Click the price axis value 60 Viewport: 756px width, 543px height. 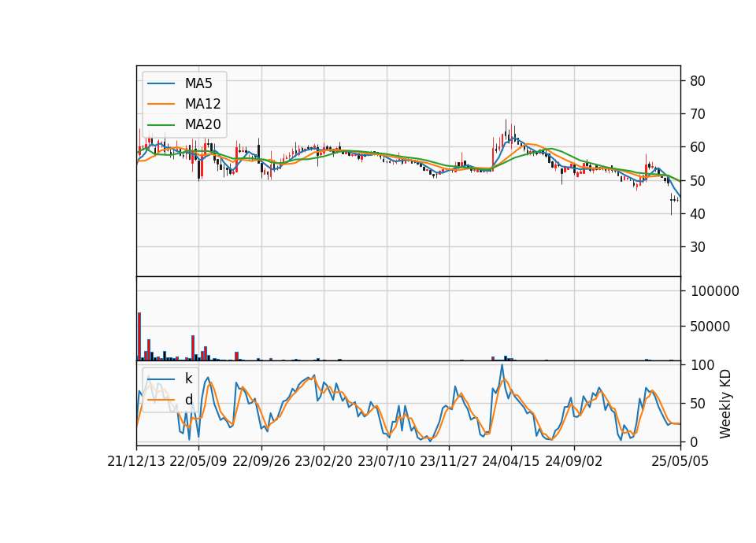(698, 147)
